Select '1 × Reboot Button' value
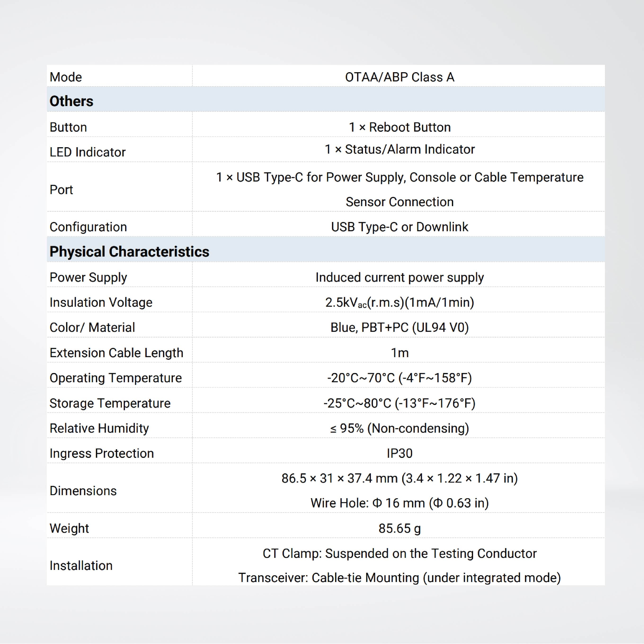Viewport: 644px width, 644px height. click(399, 127)
